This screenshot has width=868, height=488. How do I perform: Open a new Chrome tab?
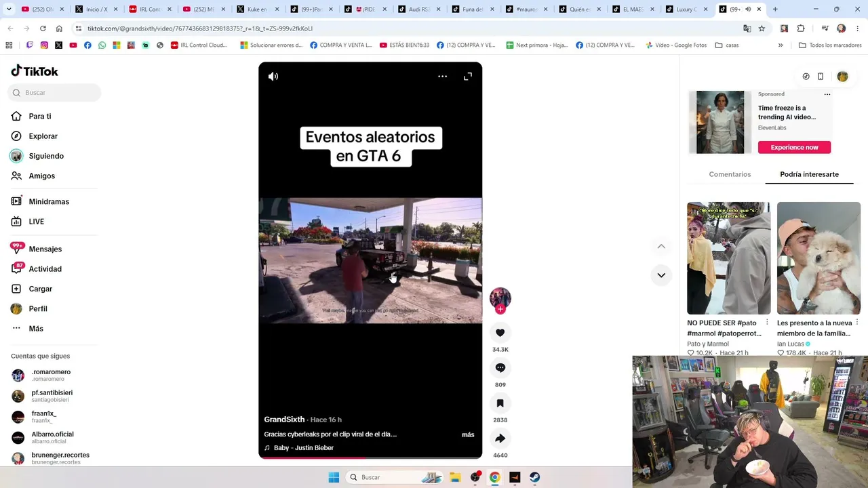pyautogui.click(x=775, y=9)
